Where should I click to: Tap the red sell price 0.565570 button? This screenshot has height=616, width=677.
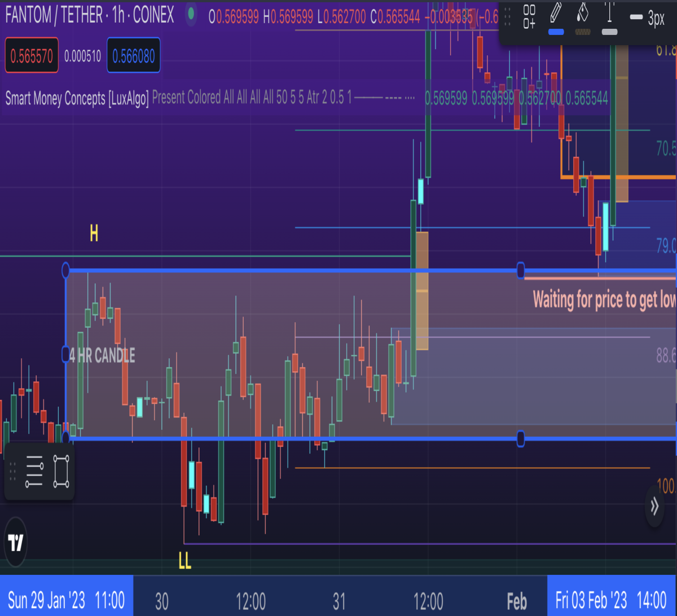[32, 56]
